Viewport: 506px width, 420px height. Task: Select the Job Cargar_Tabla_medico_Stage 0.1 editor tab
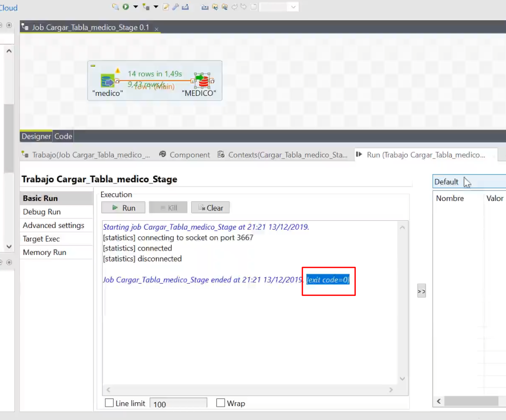pyautogui.click(x=90, y=27)
